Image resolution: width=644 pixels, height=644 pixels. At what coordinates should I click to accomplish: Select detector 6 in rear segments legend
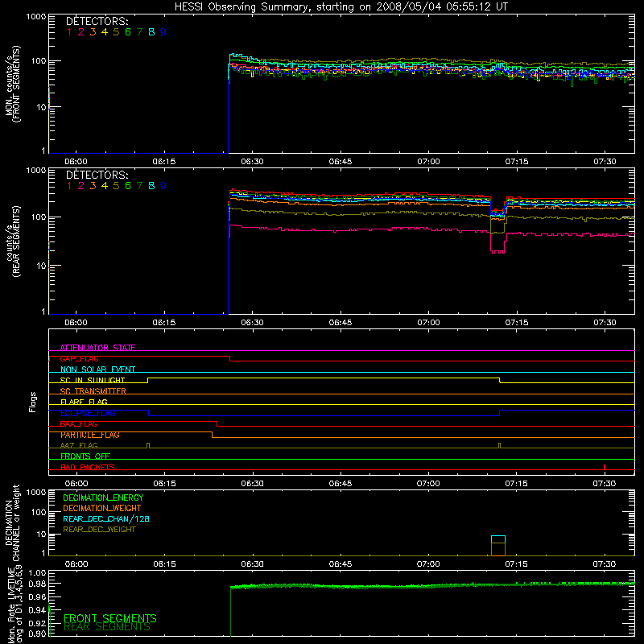128,186
